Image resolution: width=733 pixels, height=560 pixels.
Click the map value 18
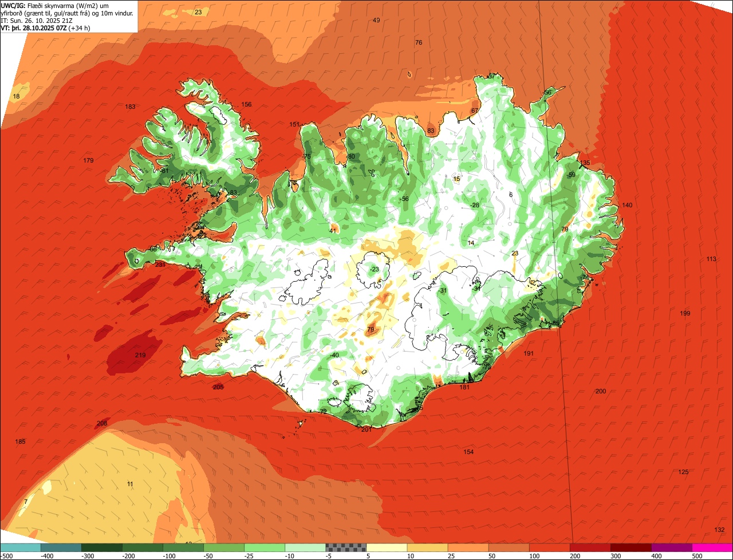tap(16, 96)
